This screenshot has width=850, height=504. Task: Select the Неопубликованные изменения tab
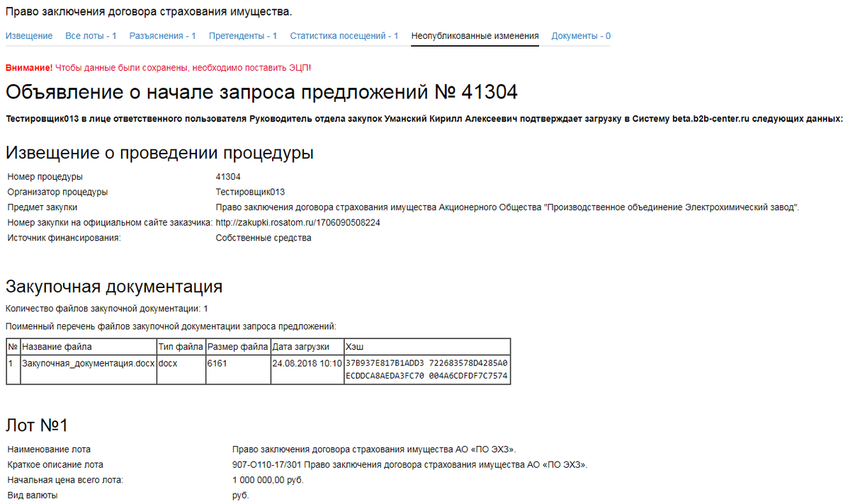(x=475, y=36)
